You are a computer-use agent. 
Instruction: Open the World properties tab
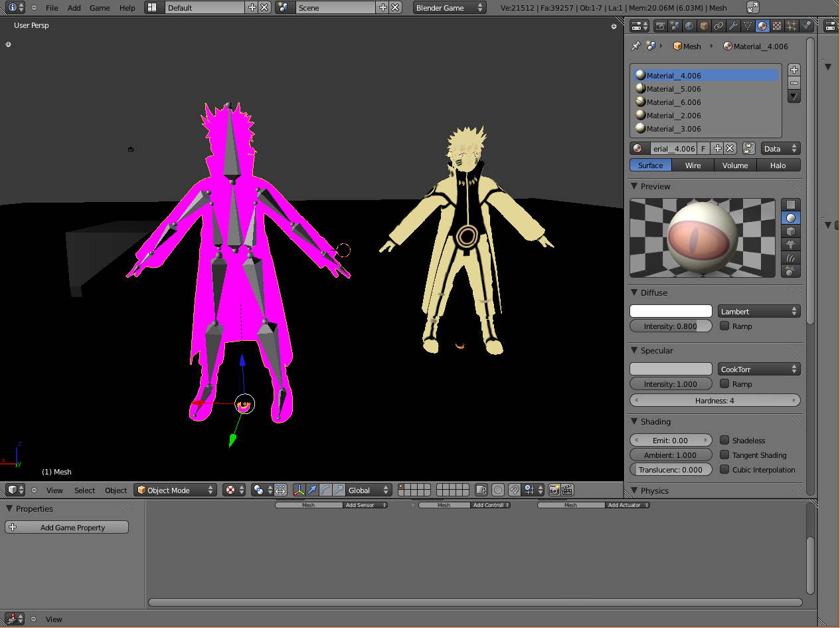pyautogui.click(x=689, y=26)
